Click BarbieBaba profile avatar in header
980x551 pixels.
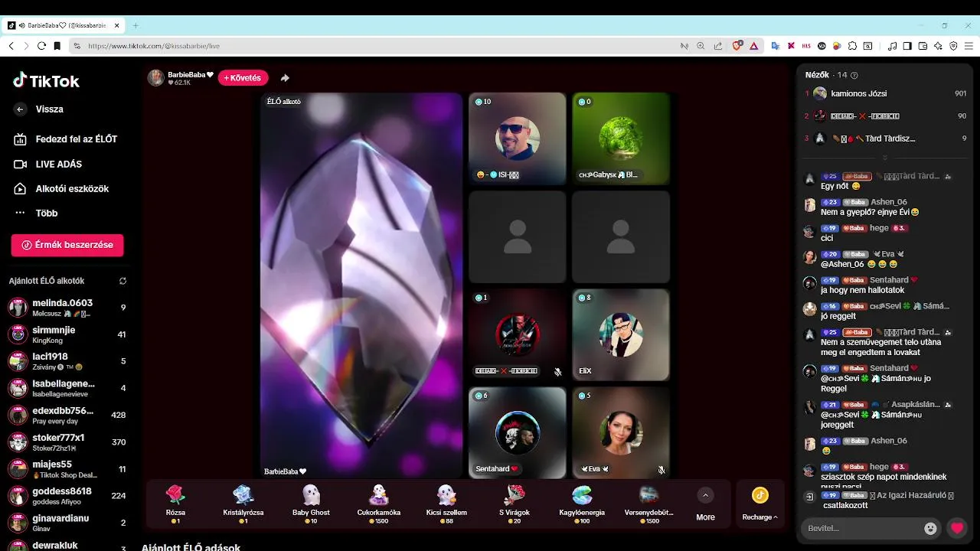[156, 78]
